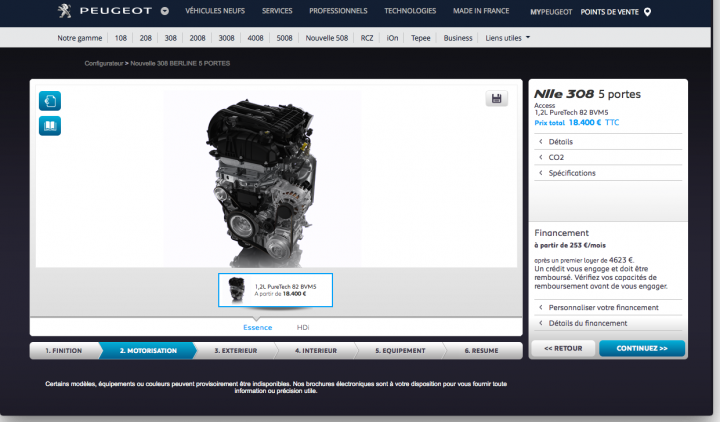Open the Véhicules neufs menu
This screenshot has width=720, height=422.
(x=215, y=11)
